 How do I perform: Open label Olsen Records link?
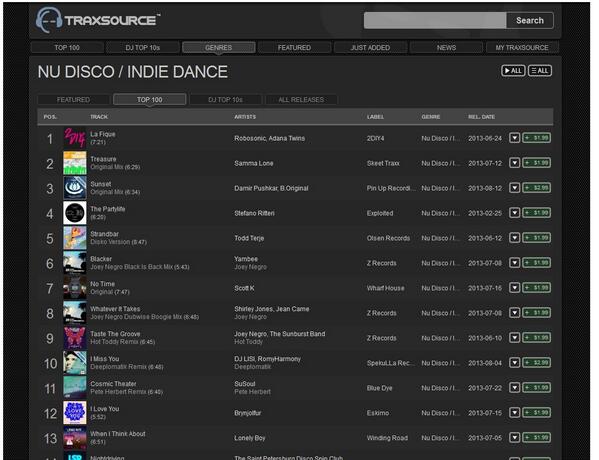pos(388,238)
